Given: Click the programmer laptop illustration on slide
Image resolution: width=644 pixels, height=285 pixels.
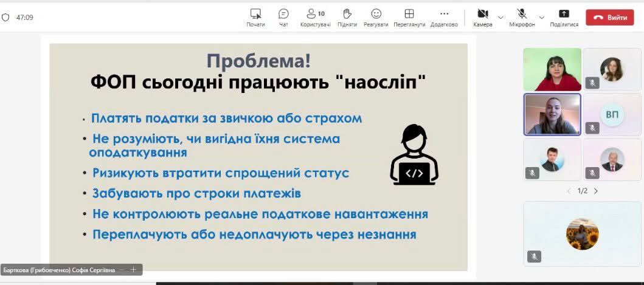Looking at the screenshot, I should coord(414,154).
